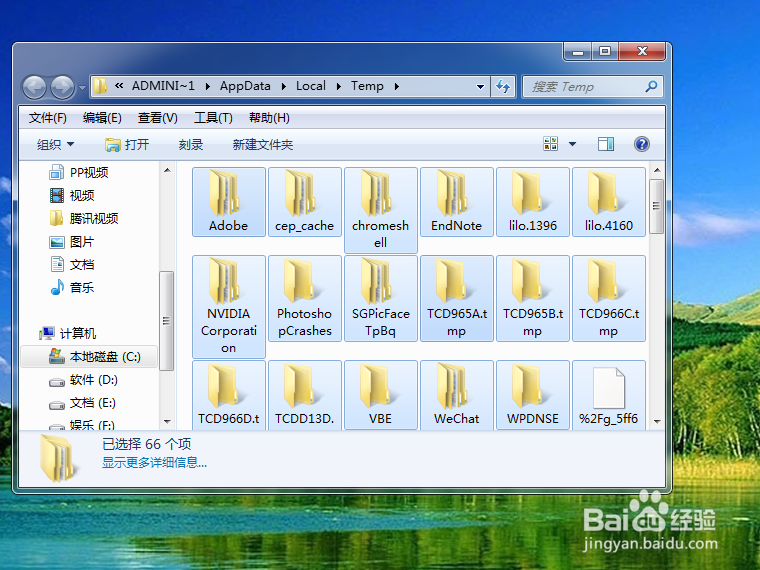760x570 pixels.
Task: Open the 显示更多详细信息 link
Action: point(154,463)
